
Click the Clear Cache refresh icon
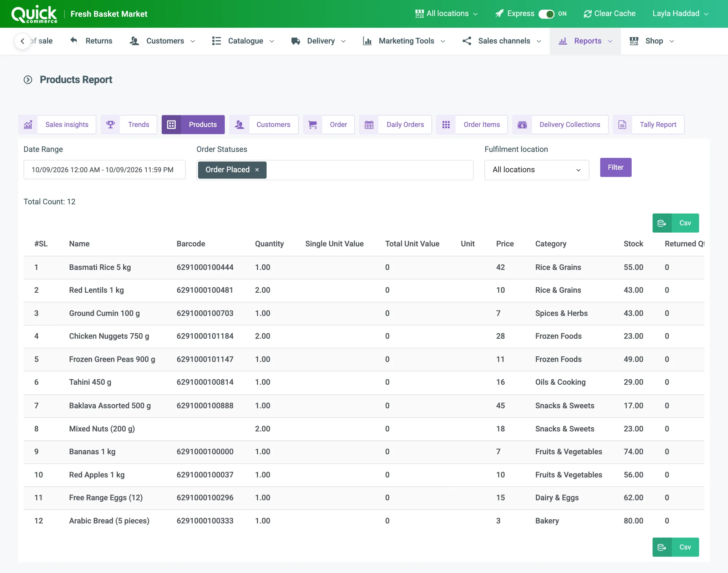(x=587, y=14)
